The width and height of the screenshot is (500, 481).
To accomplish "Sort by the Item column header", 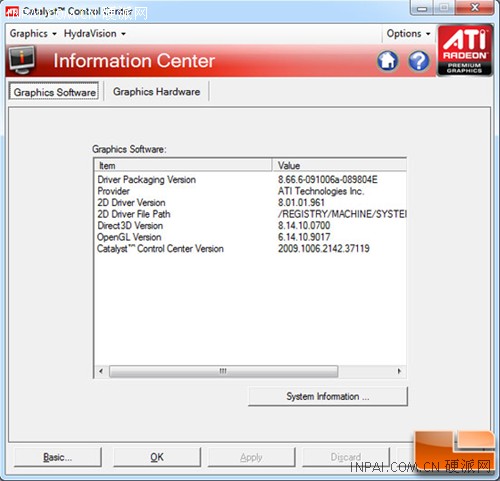I will [183, 165].
